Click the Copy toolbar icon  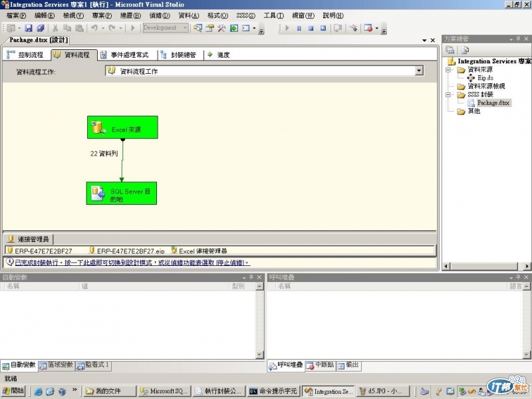(67, 28)
